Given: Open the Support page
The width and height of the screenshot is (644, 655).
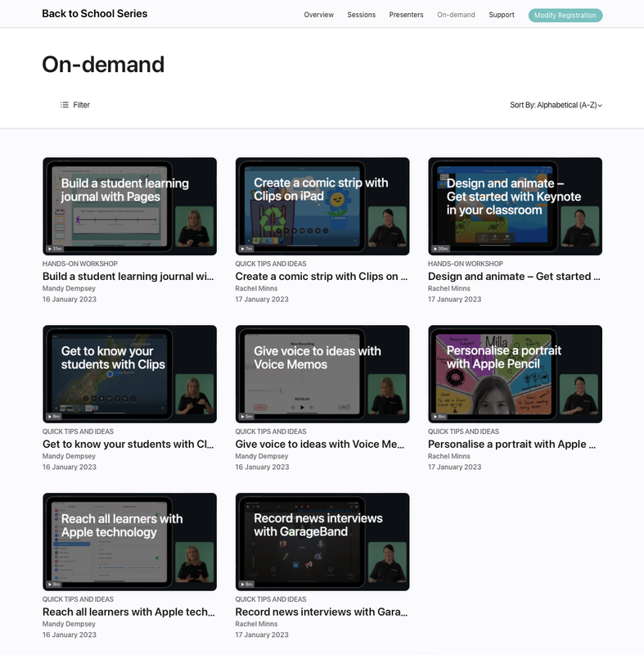Looking at the screenshot, I should coord(502,15).
